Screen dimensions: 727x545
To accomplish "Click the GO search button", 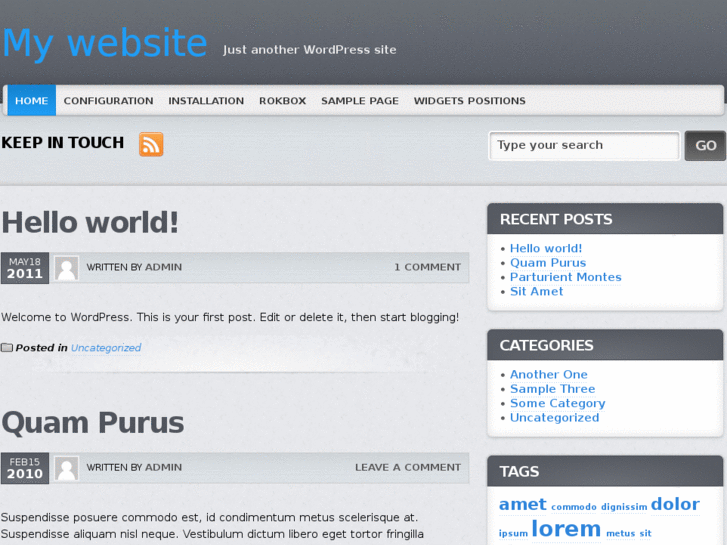I will (x=705, y=146).
